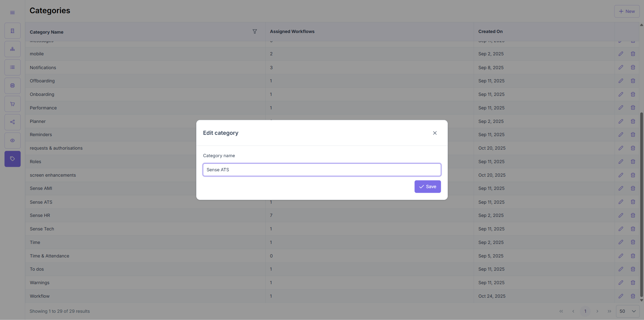Image resolution: width=644 pixels, height=320 pixels.
Task: Open the share nodes icon in the sidebar
Action: coord(13,122)
